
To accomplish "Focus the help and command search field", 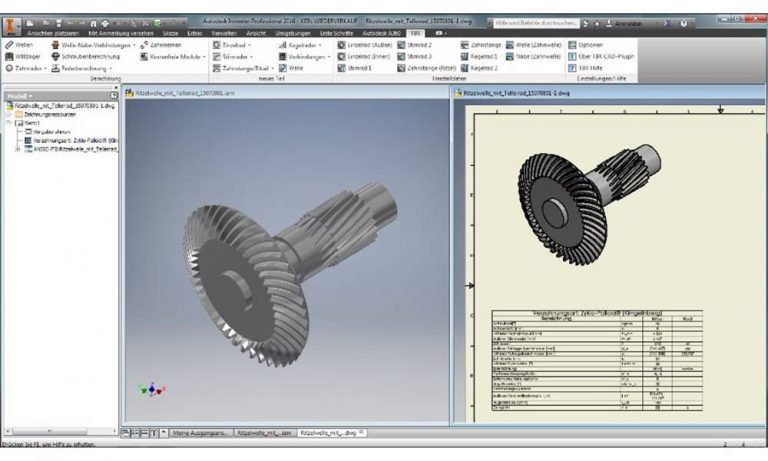I will pyautogui.click(x=535, y=23).
